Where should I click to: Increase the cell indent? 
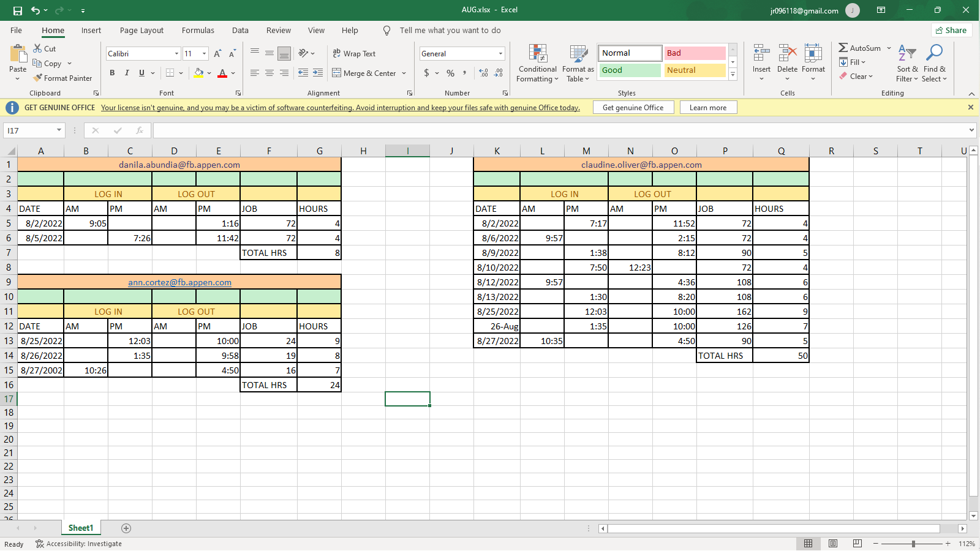[x=318, y=73]
